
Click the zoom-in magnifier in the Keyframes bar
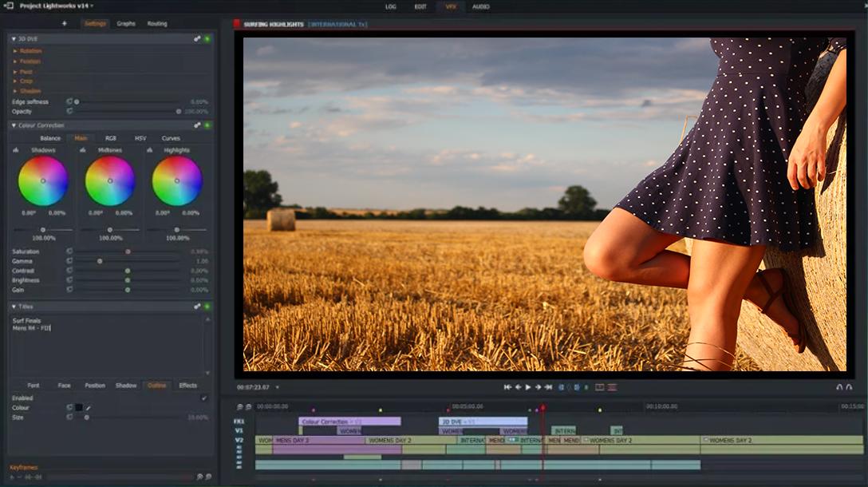[199, 474]
